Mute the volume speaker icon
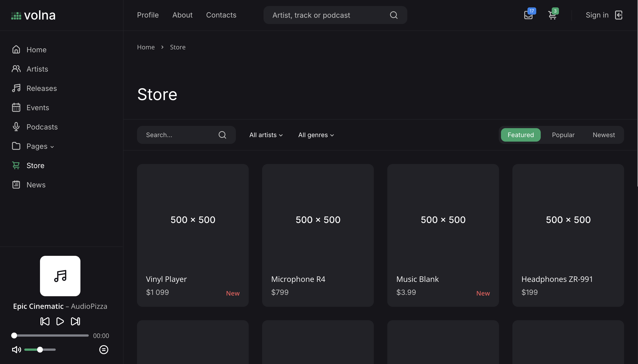Screen dimensions: 638x364 click(x=17, y=349)
